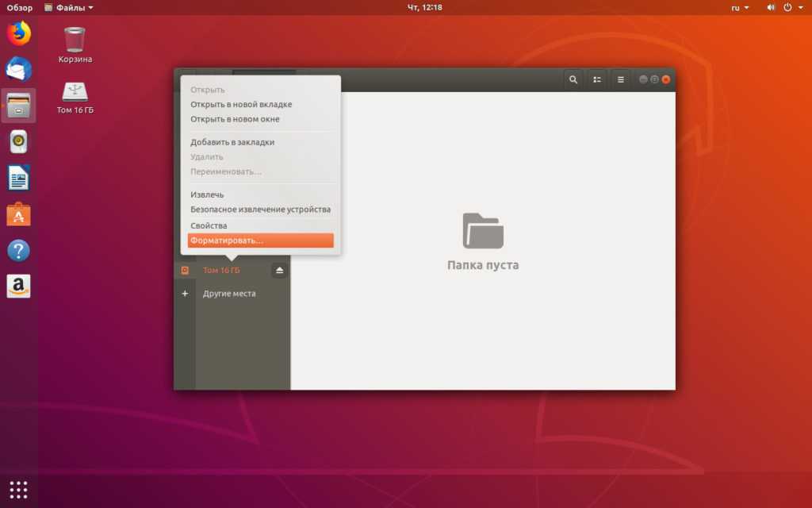
Task: Launch Thunderbird mail from the dock
Action: 18,70
